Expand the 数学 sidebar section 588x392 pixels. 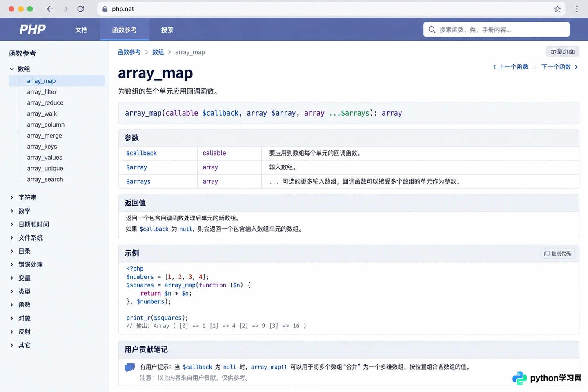point(20,211)
